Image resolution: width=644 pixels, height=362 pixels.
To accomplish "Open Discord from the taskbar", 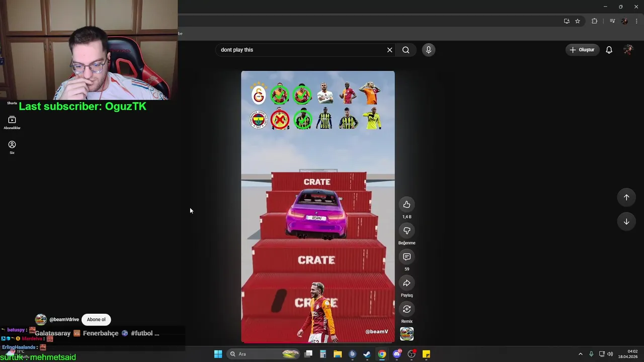I will 397,354.
